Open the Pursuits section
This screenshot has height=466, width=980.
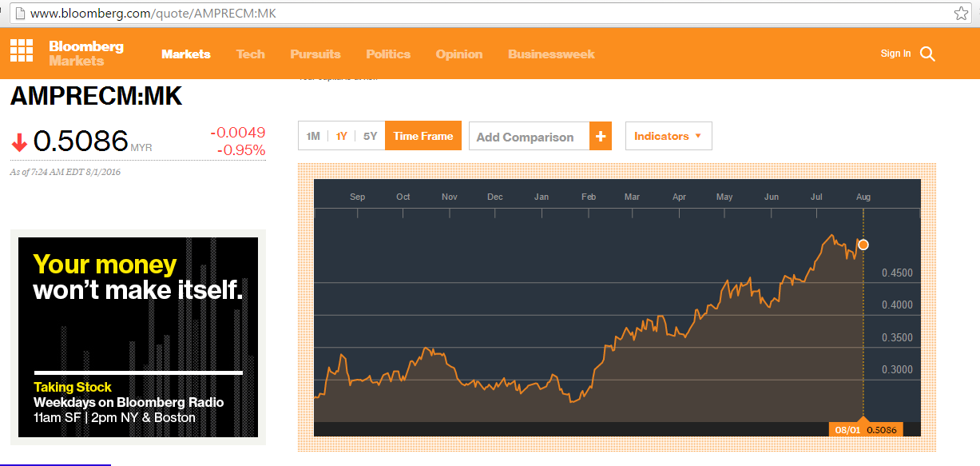[x=315, y=54]
